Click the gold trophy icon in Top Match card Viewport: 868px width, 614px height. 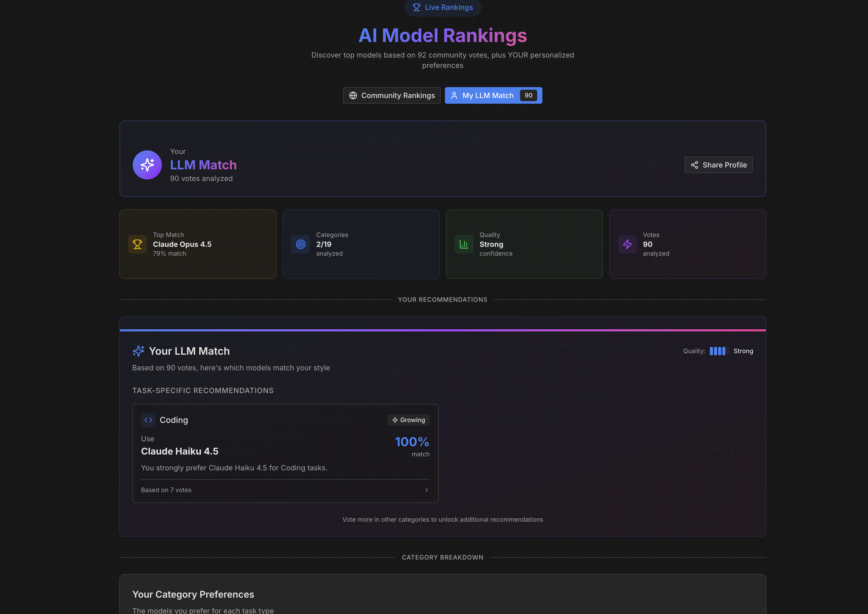137,244
